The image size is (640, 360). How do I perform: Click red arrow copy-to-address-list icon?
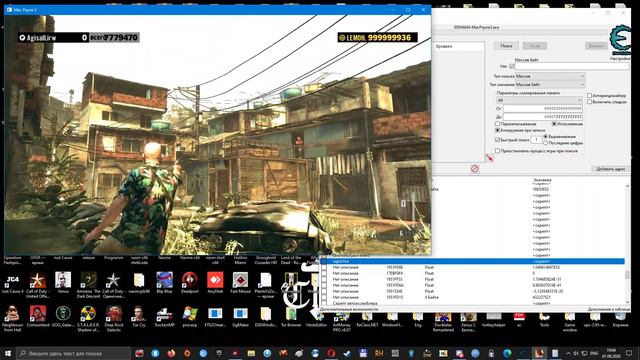pos(489,158)
